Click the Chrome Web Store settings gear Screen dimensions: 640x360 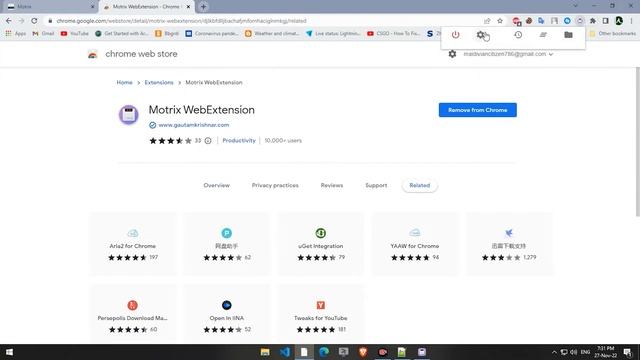452,54
